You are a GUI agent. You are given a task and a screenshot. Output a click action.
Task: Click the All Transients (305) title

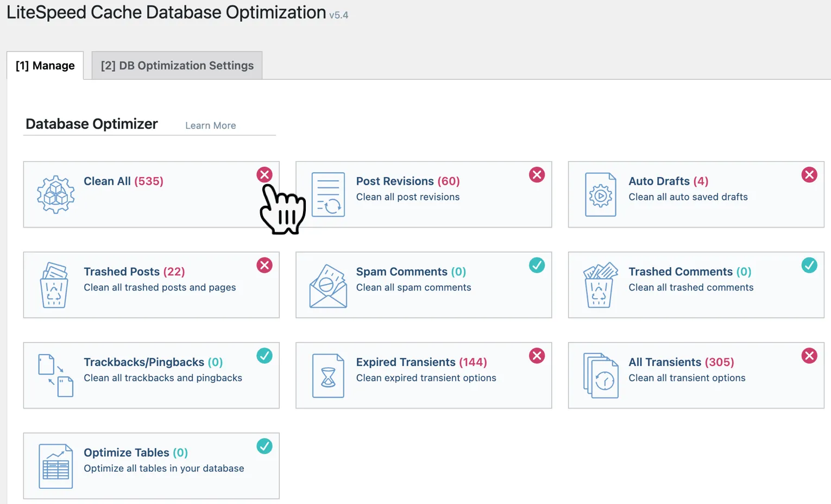click(x=681, y=362)
